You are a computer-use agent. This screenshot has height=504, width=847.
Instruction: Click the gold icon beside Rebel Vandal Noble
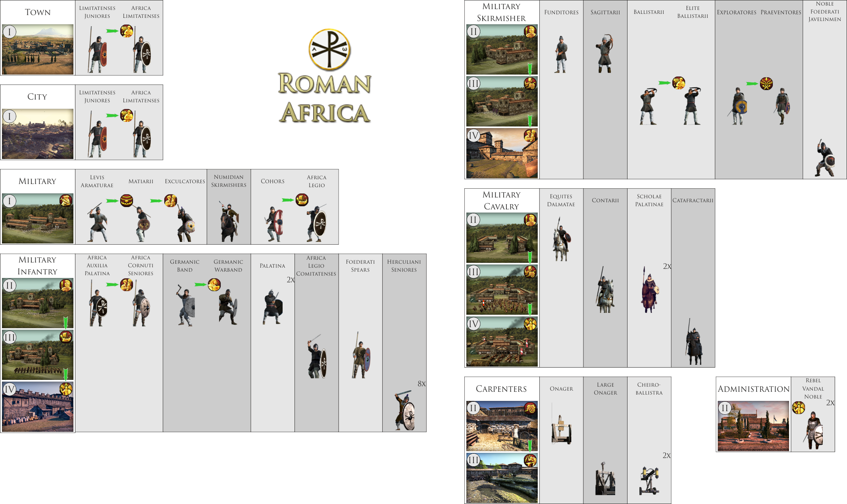tap(799, 407)
